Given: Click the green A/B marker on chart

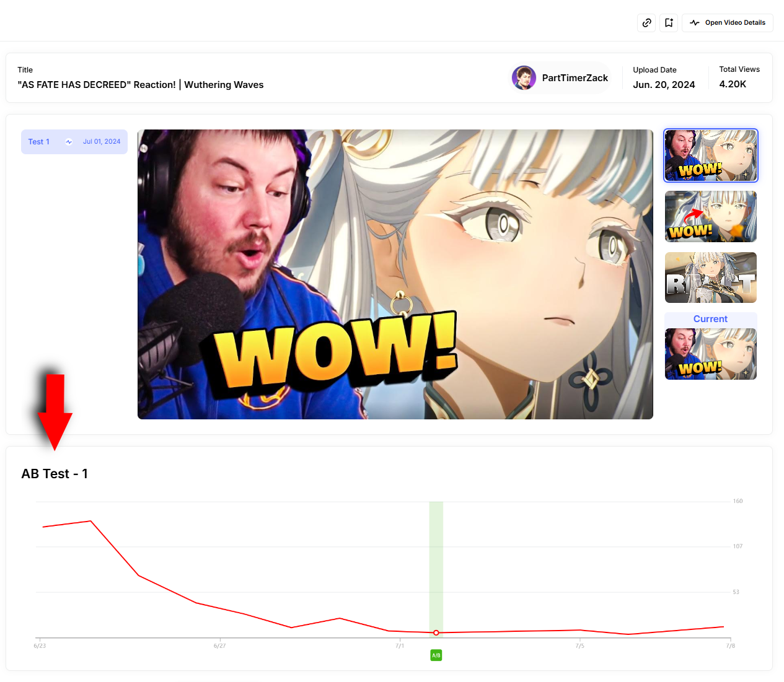Looking at the screenshot, I should click(436, 655).
